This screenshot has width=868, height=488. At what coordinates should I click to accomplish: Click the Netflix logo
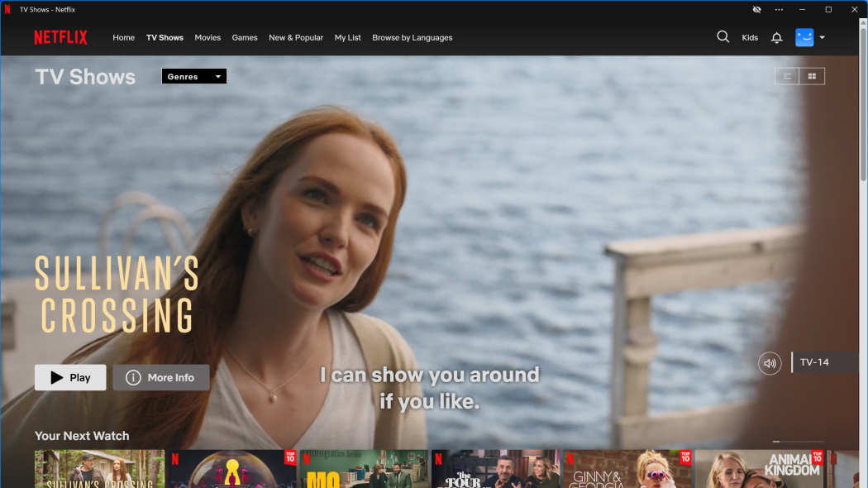click(60, 37)
